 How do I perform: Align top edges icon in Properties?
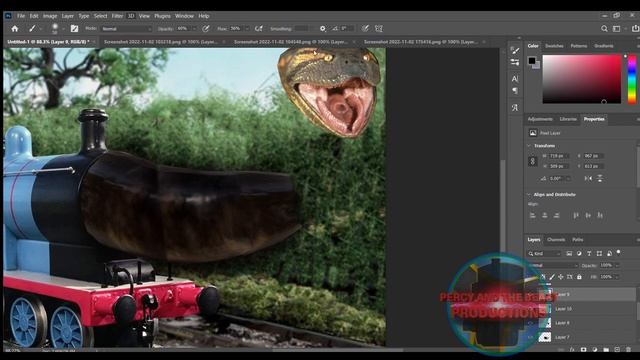(x=576, y=215)
